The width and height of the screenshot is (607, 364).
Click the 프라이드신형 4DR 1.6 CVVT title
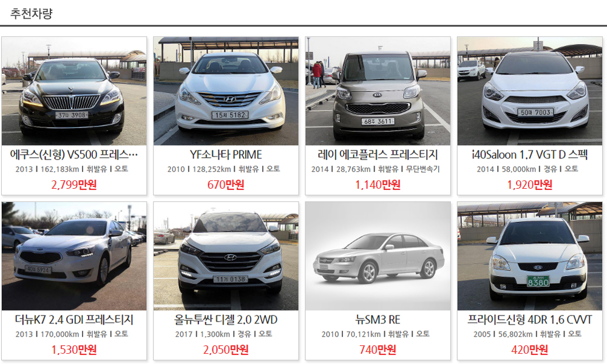tap(530, 320)
